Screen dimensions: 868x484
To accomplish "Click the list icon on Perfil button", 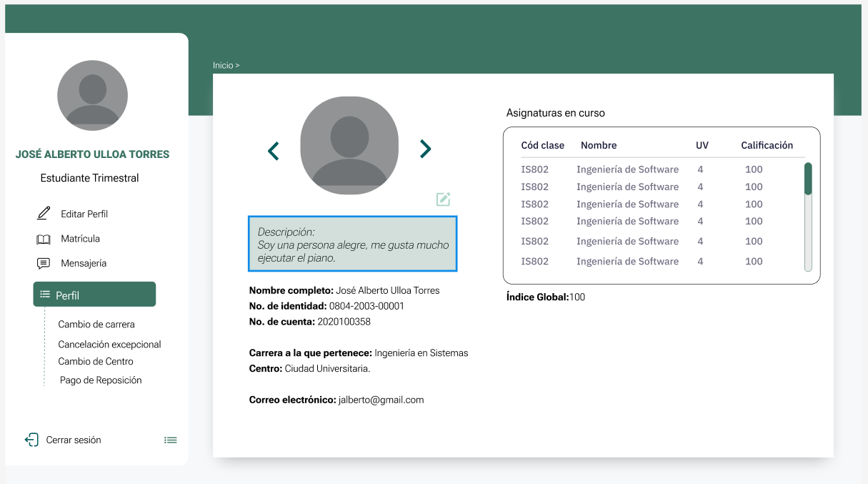I will click(x=45, y=295).
